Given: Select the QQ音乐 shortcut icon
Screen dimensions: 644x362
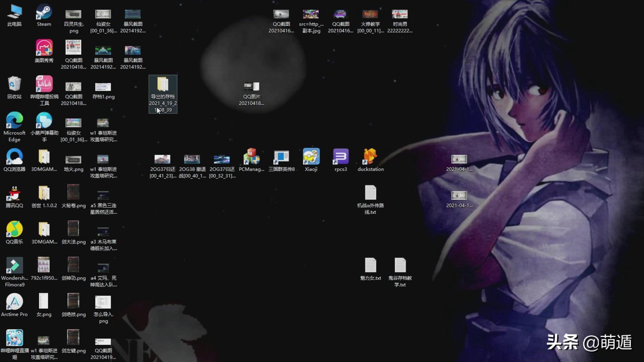Looking at the screenshot, I should coord(14,230).
